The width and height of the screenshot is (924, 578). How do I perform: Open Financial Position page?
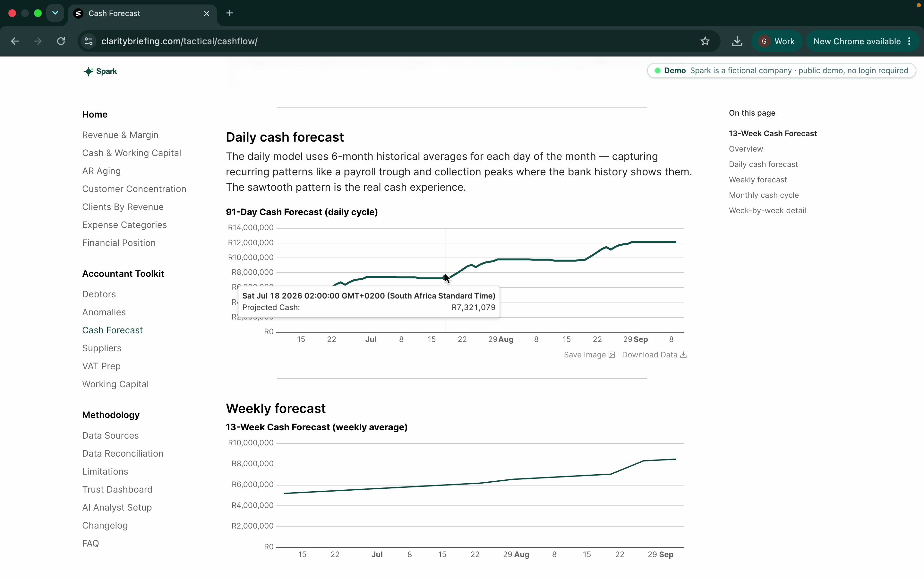[119, 243]
